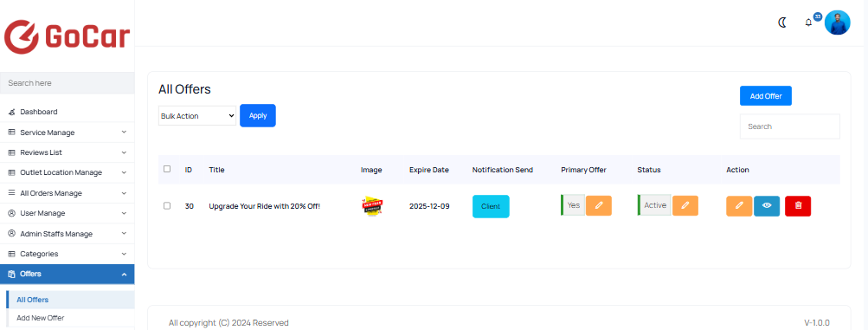The height and width of the screenshot is (330, 868).
Task: Click Admin Staffs Manage person icon
Action: pos(11,234)
